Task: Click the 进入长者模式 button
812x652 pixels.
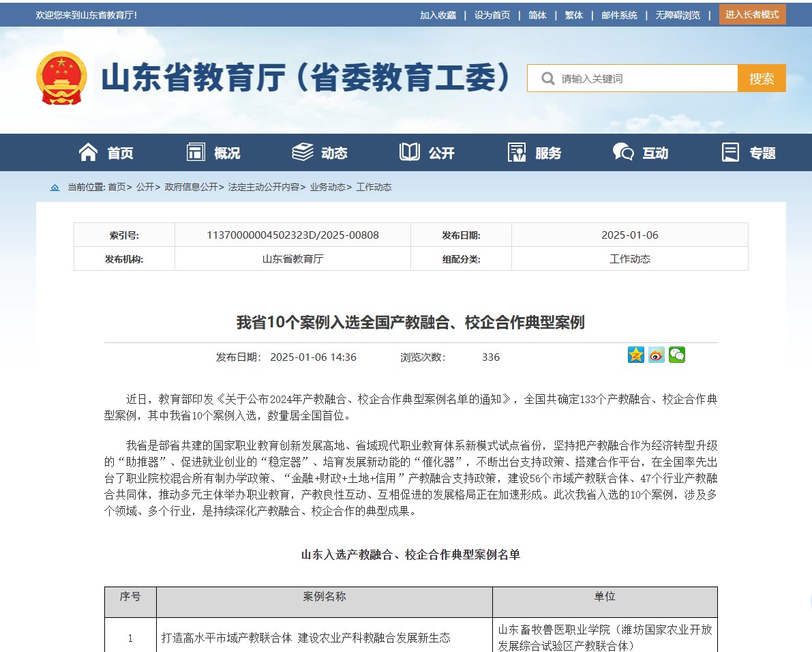Action: (x=753, y=14)
